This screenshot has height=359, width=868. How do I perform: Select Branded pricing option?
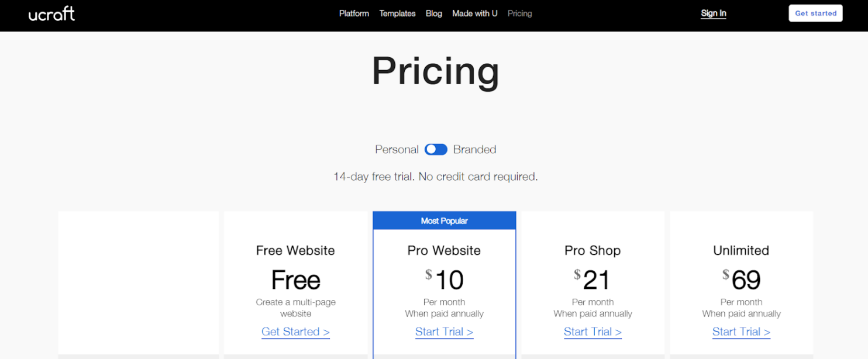475,149
